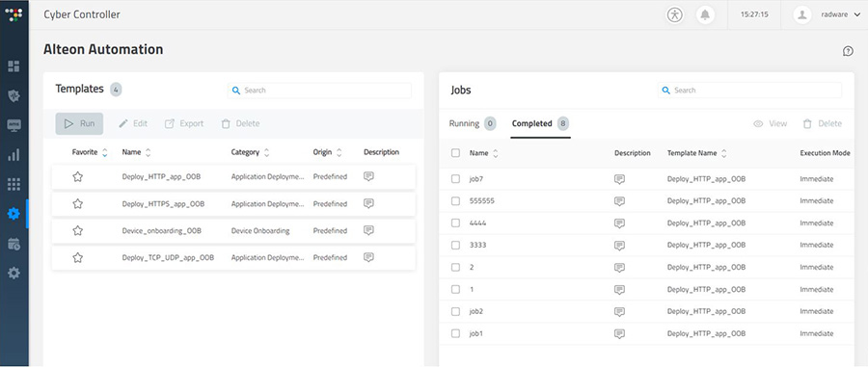View description icon for Device_onboarding_OOB template
This screenshot has width=868, height=367.
click(368, 230)
